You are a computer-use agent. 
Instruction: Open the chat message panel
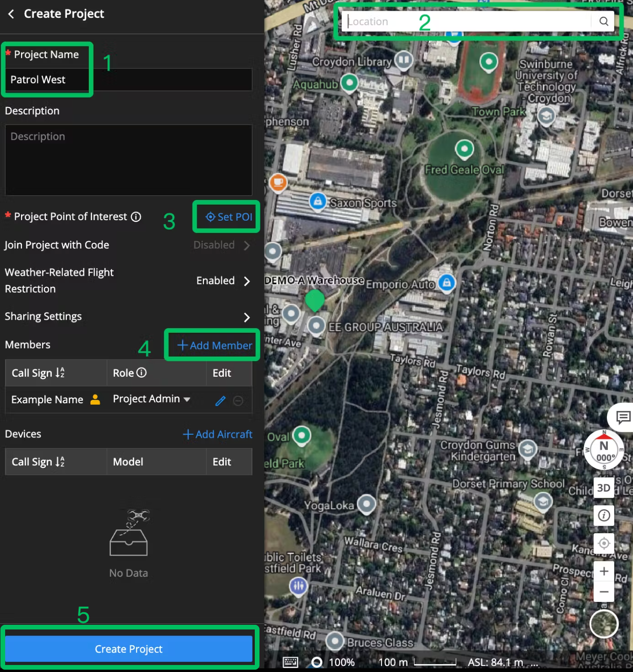(x=622, y=417)
